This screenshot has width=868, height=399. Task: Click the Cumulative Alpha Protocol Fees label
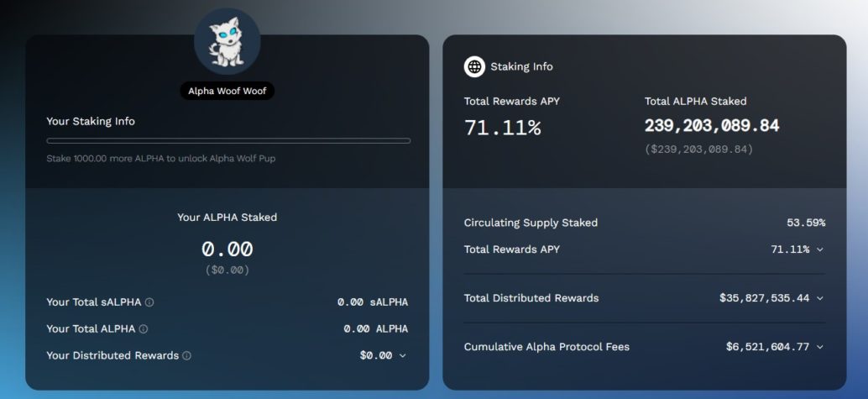click(x=546, y=347)
